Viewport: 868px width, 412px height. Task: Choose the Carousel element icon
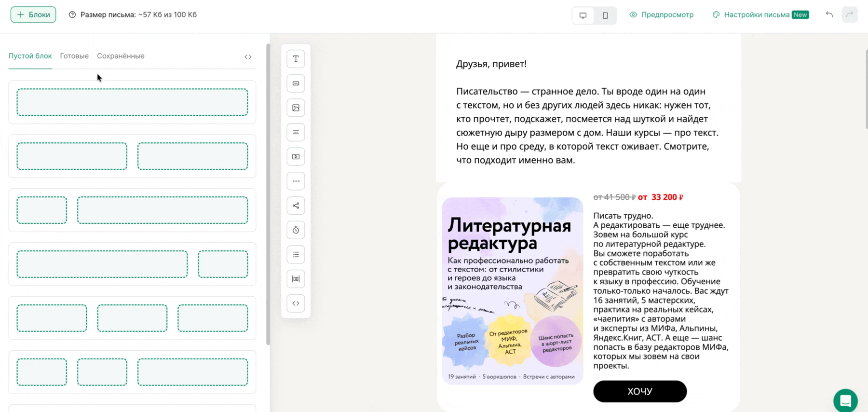[296, 279]
